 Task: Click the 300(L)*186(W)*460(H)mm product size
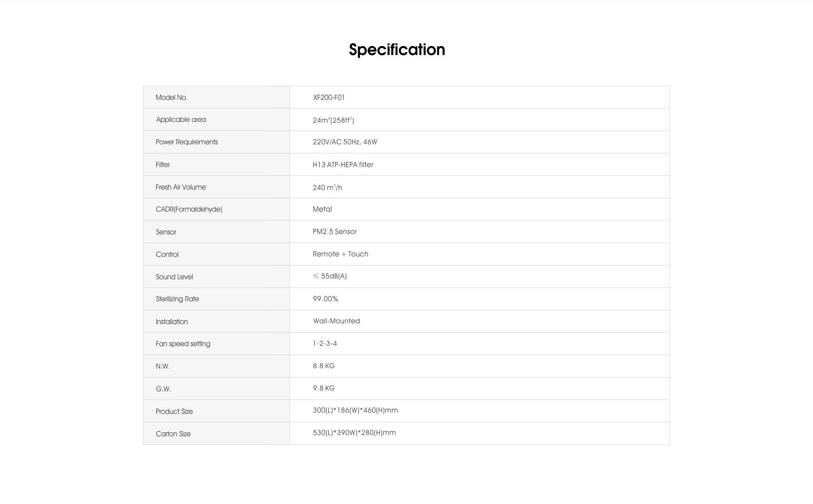point(355,410)
